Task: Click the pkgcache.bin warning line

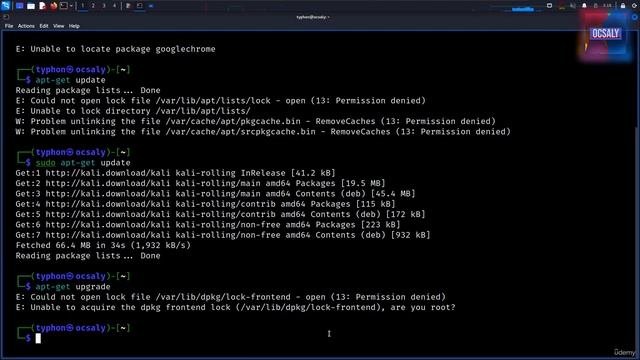Action: click(256, 121)
